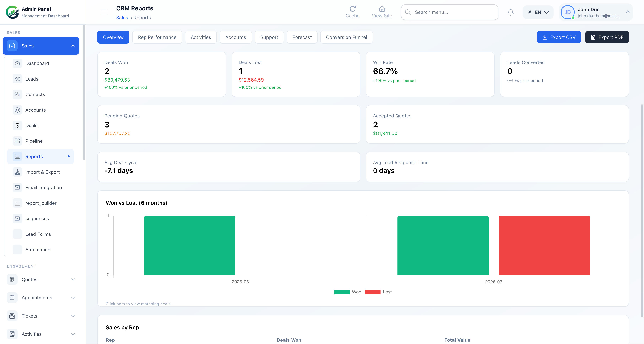Click the Sales briefcase icon
This screenshot has width=644, height=344.
pyautogui.click(x=12, y=46)
